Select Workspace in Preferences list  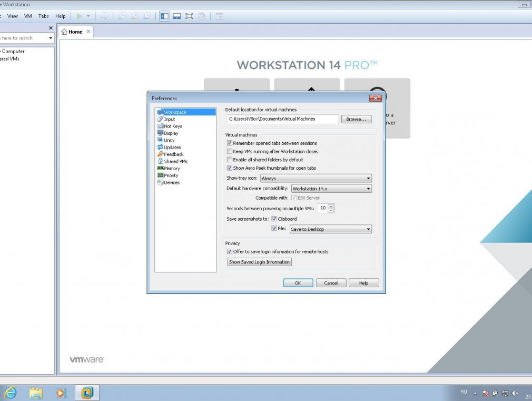tap(185, 112)
